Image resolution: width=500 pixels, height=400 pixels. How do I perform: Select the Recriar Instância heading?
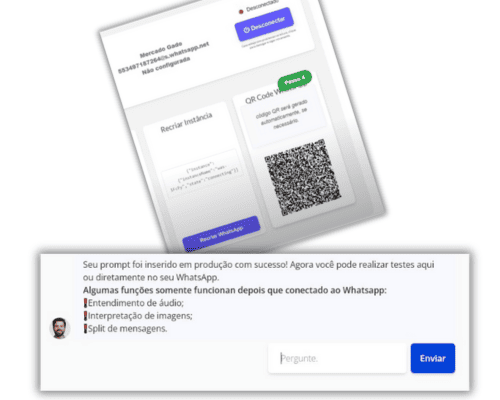click(186, 122)
